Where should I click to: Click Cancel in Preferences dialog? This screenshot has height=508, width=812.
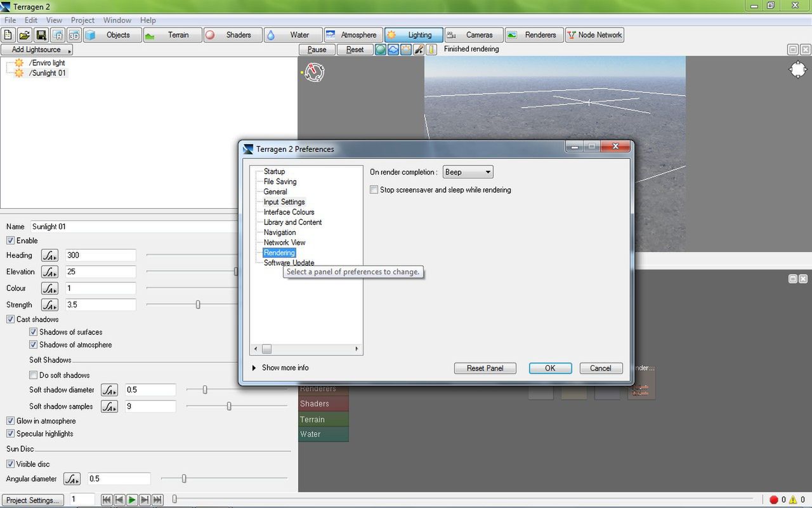point(601,368)
